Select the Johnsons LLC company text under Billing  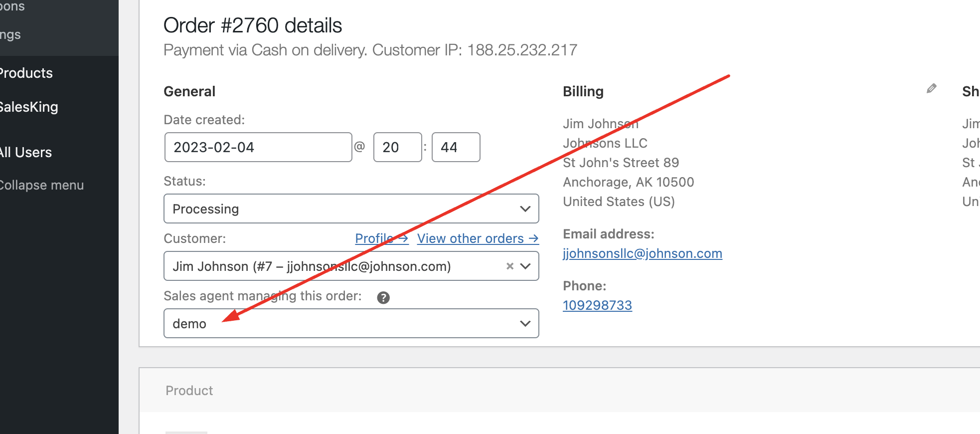[605, 143]
